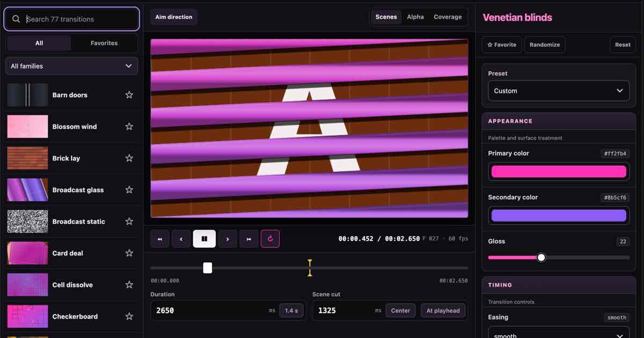
Task: Click the Aim direction button
Action: (174, 17)
